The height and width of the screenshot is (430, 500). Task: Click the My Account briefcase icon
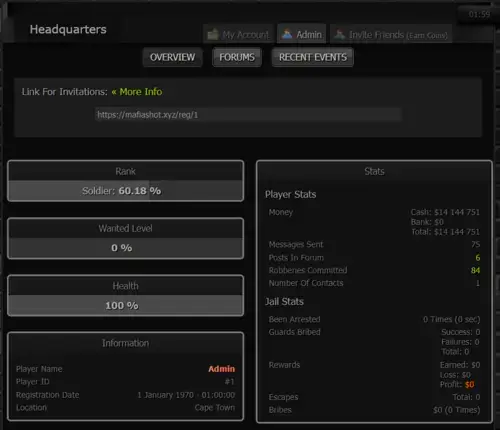213,34
